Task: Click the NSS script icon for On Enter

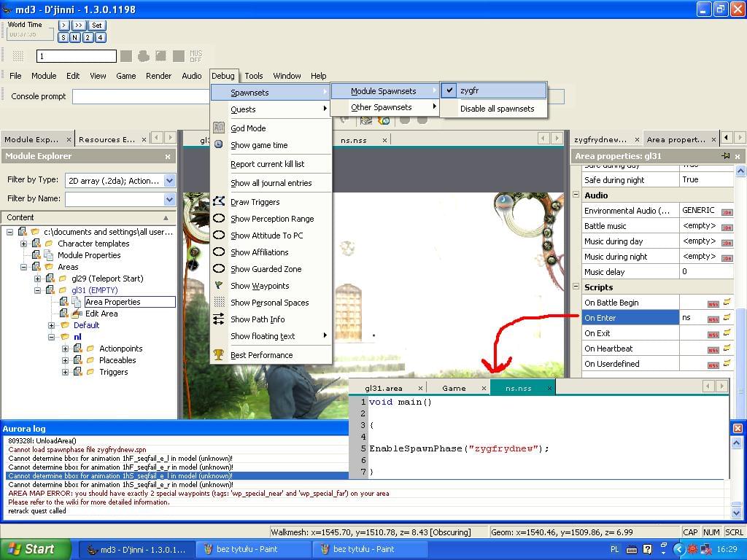Action: (x=713, y=318)
